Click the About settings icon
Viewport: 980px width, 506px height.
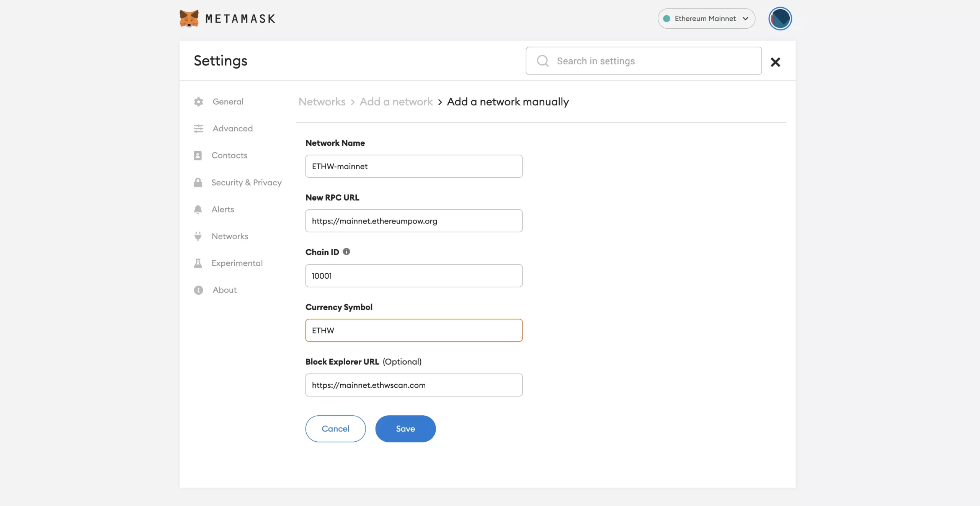point(198,290)
